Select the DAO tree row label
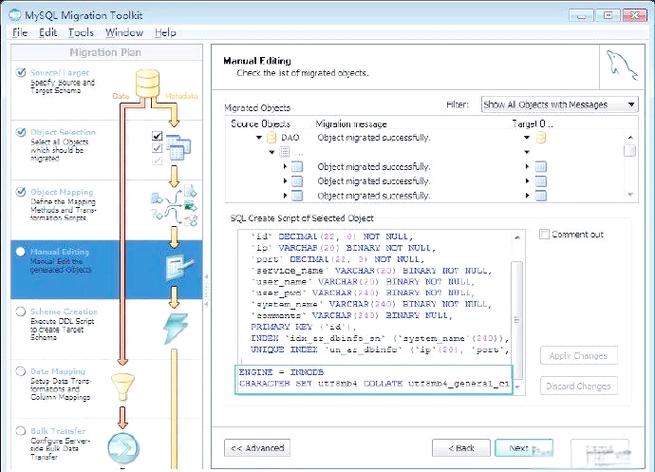 pos(290,137)
